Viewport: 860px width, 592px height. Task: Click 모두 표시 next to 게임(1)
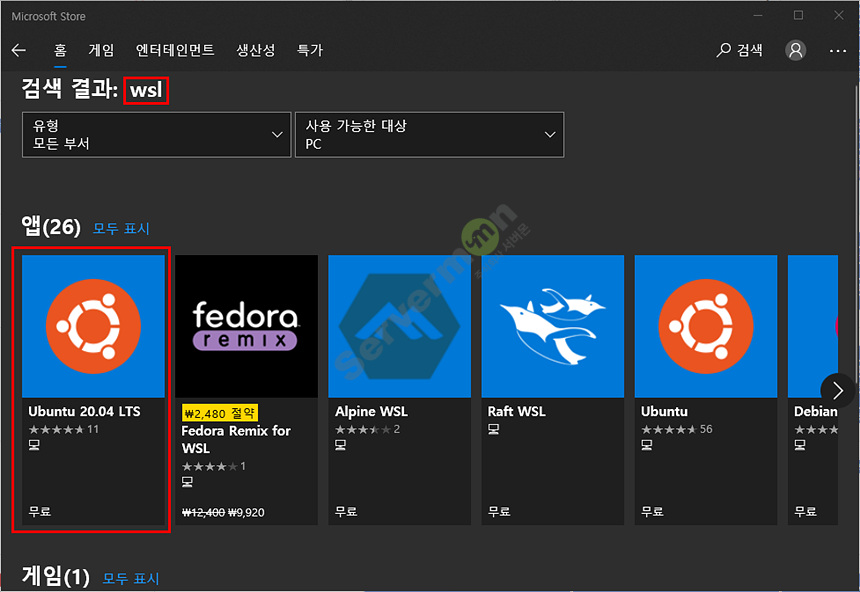131,578
